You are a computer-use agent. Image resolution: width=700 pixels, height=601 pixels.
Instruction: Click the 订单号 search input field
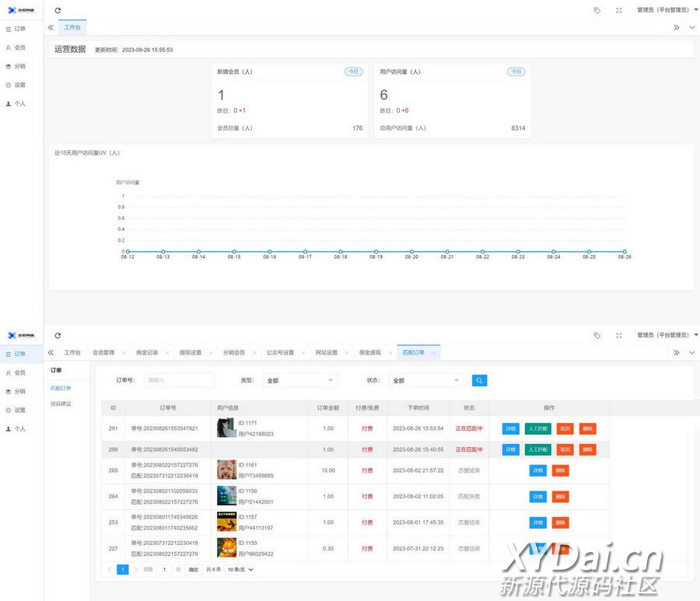(179, 380)
